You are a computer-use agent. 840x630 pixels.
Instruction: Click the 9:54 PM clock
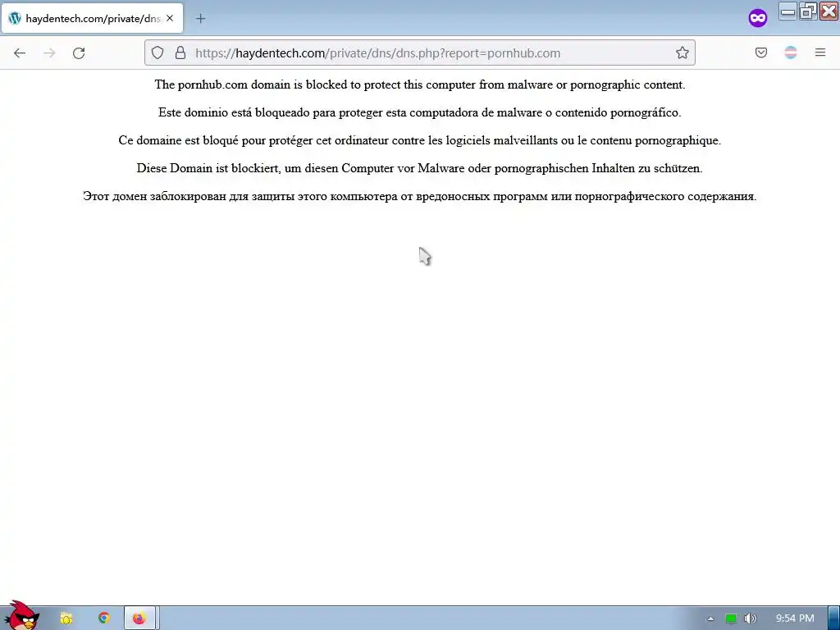[x=795, y=619]
